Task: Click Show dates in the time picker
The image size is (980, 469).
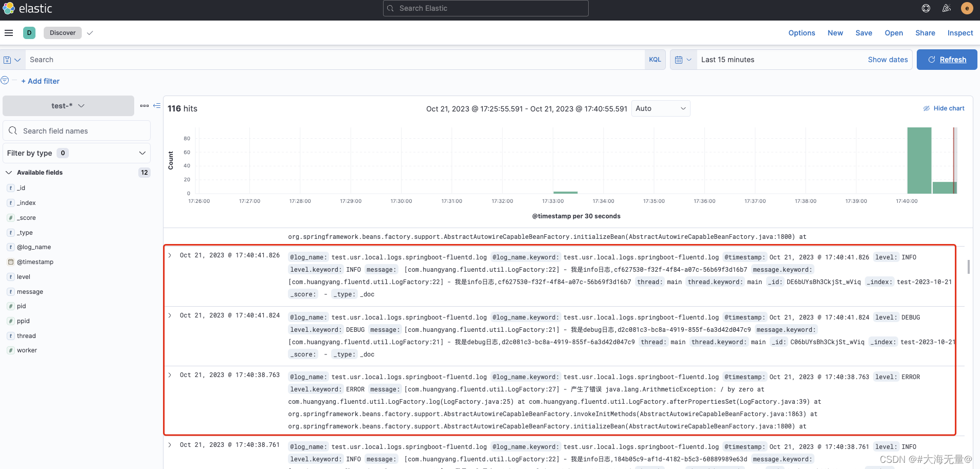Action: point(887,59)
